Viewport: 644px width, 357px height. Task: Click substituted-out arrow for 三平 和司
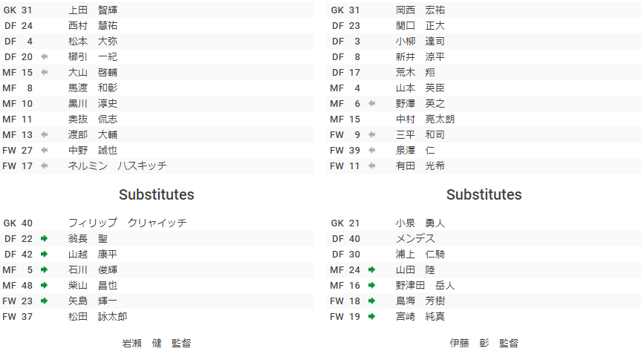pyautogui.click(x=372, y=135)
